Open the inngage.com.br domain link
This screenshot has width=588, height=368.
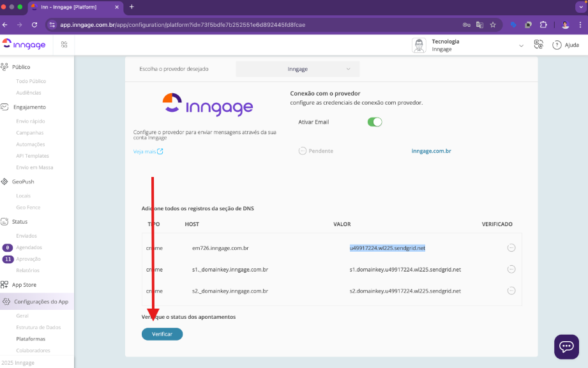coord(431,151)
